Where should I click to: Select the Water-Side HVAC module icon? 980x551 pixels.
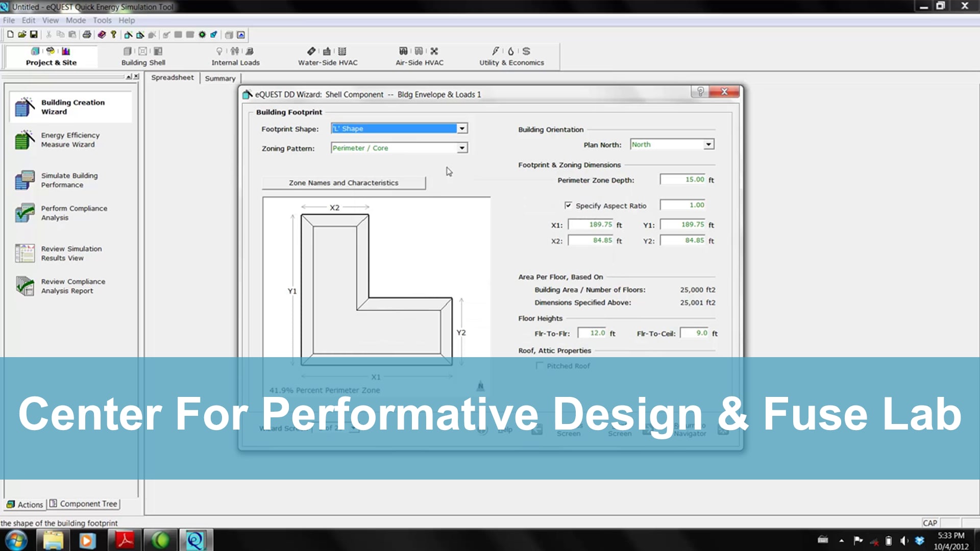click(x=311, y=51)
